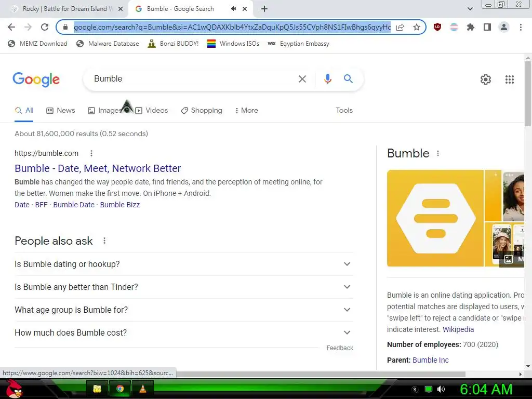Open options dots beside Bumble knowledge panel title
The image size is (532, 399).
438,153
